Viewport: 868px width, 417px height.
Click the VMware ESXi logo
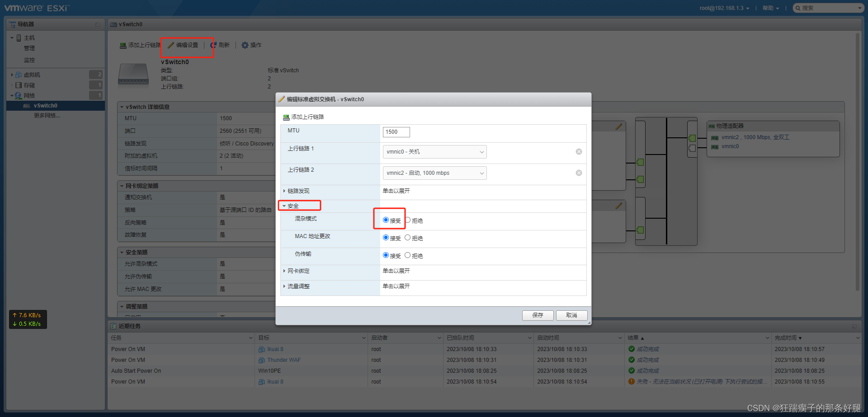[37, 8]
